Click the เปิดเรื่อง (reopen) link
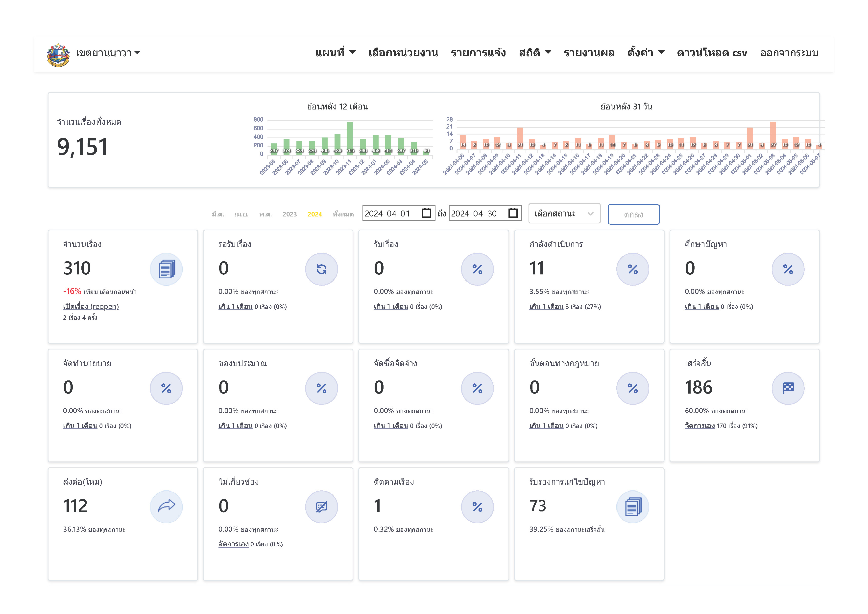Screen dimensions: 868x614 (91, 306)
